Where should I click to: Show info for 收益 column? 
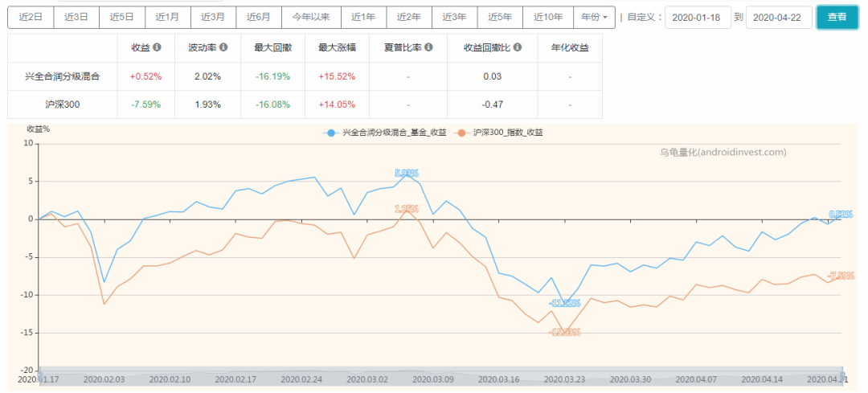(157, 47)
